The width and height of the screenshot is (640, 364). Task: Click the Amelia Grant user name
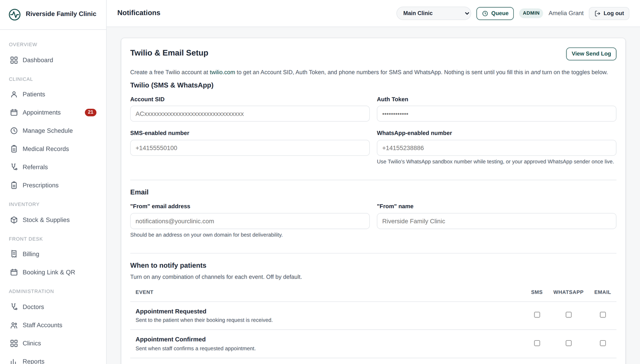pos(566,13)
